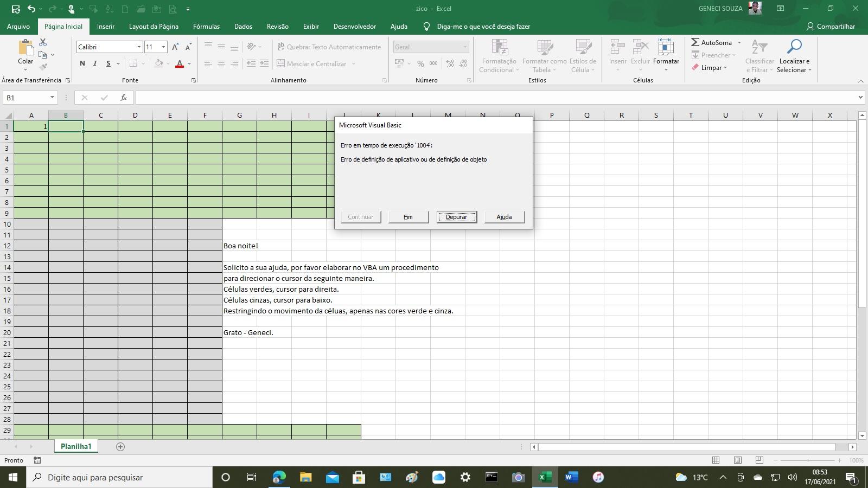The height and width of the screenshot is (488, 868).
Task: Switch to Layout da Página tab
Action: point(154,27)
